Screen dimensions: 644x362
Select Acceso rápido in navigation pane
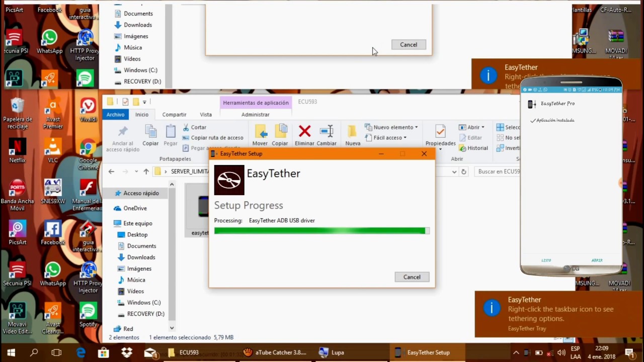click(136, 193)
